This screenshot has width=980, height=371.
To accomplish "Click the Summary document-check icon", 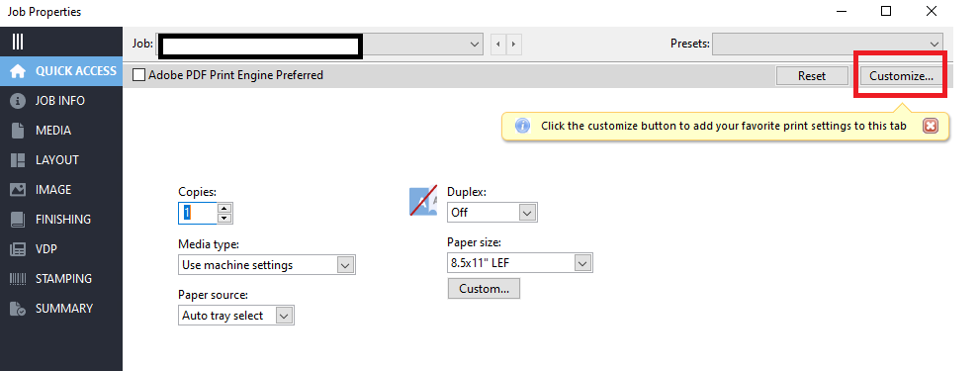I will (x=18, y=309).
